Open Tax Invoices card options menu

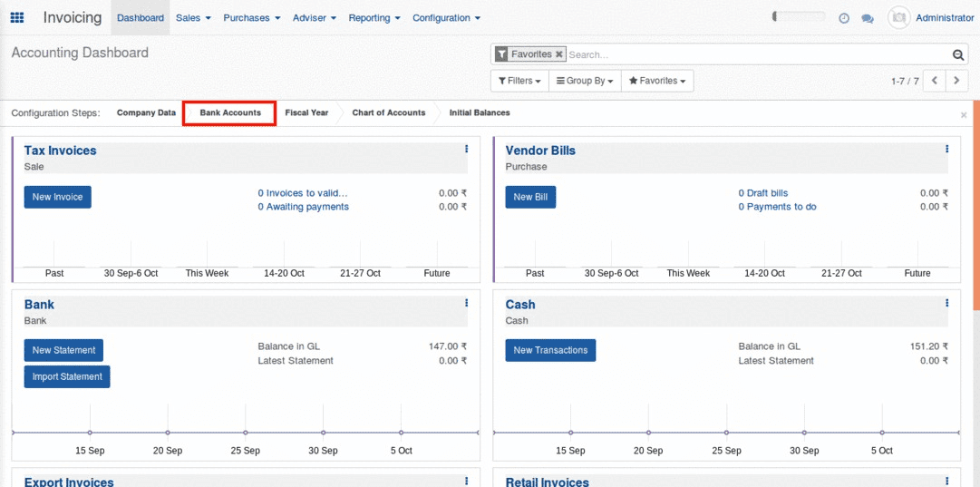coord(466,149)
